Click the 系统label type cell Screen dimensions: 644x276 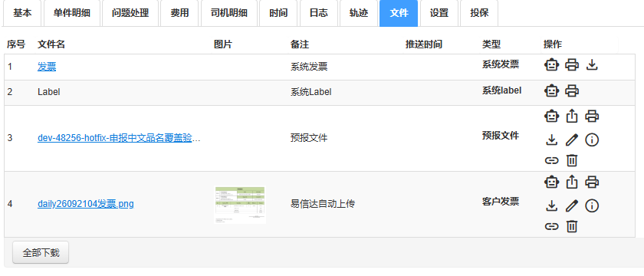click(502, 90)
